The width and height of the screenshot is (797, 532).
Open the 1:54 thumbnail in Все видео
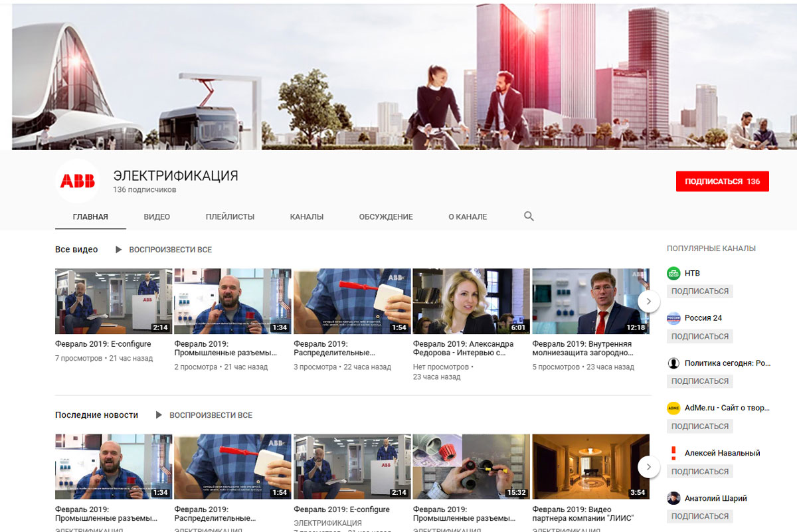[352, 301]
